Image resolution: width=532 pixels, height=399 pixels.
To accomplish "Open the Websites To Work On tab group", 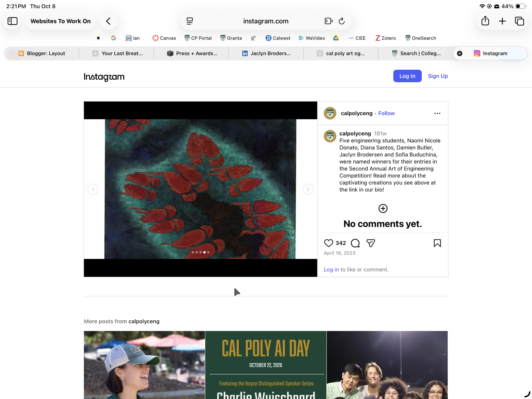I will point(61,21).
